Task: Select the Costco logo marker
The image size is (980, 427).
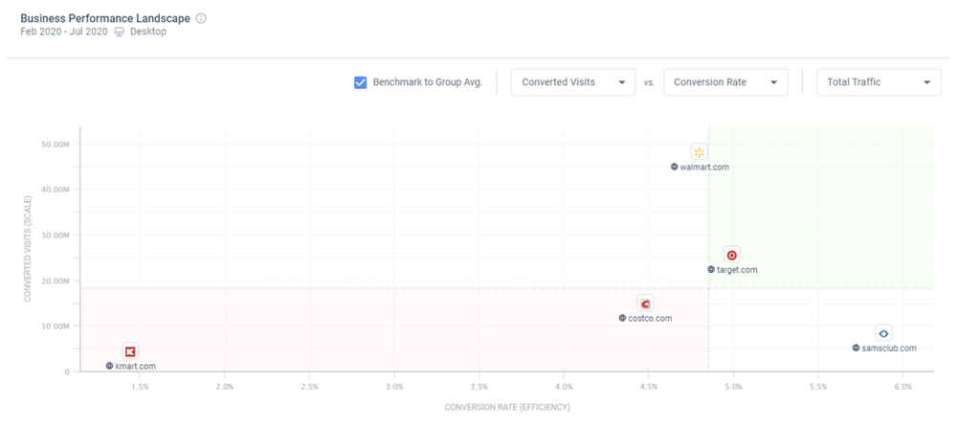Action: pyautogui.click(x=646, y=304)
